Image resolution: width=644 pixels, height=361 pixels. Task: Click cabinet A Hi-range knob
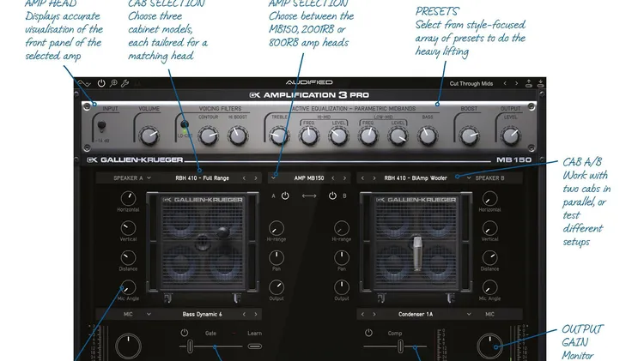[276, 228]
